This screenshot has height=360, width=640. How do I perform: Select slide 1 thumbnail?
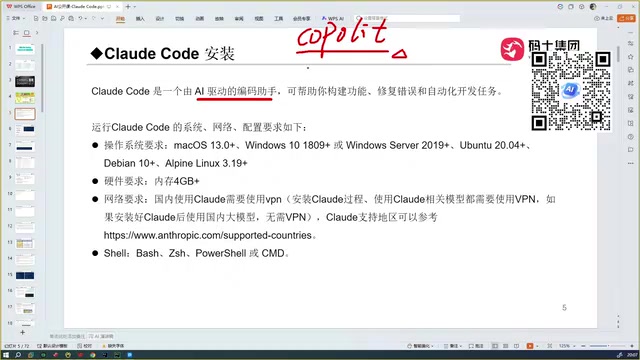click(x=25, y=49)
